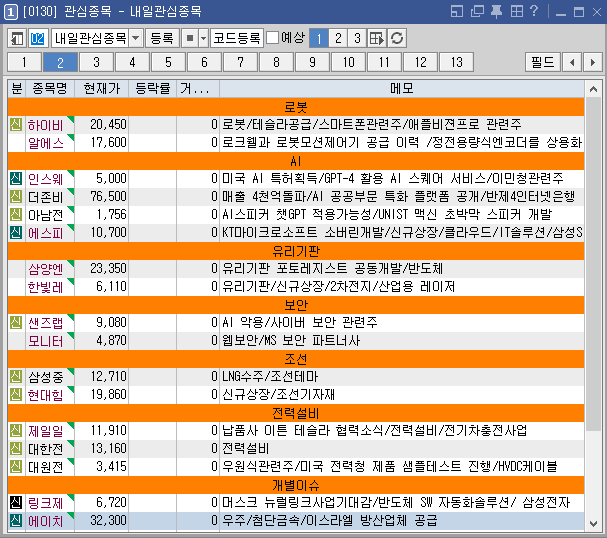Select view mode 3 button
The image size is (607, 538).
[357, 38]
